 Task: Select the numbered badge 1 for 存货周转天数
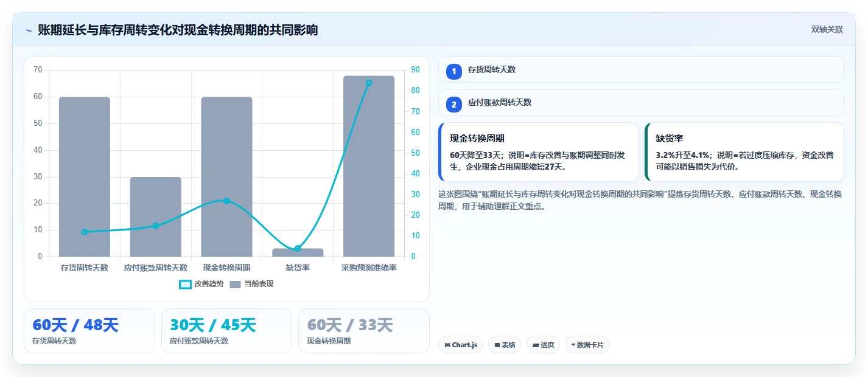point(454,72)
